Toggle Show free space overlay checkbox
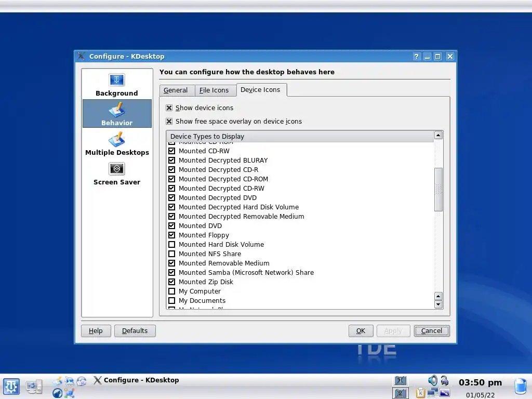Viewport: 532px width, 399px height. [169, 121]
